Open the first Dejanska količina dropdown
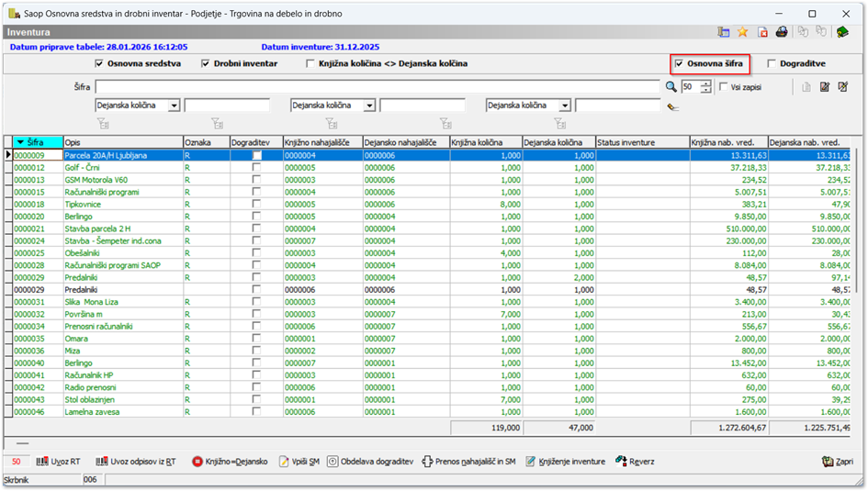 [174, 106]
